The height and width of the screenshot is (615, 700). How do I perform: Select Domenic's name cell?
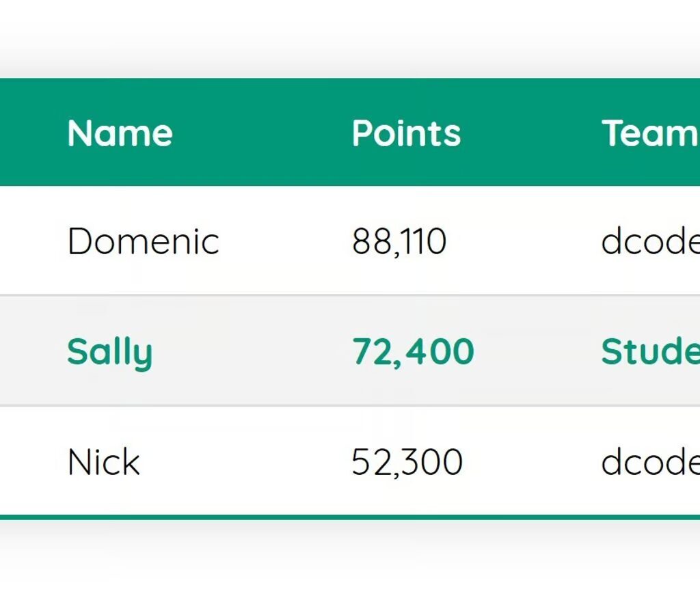point(143,240)
